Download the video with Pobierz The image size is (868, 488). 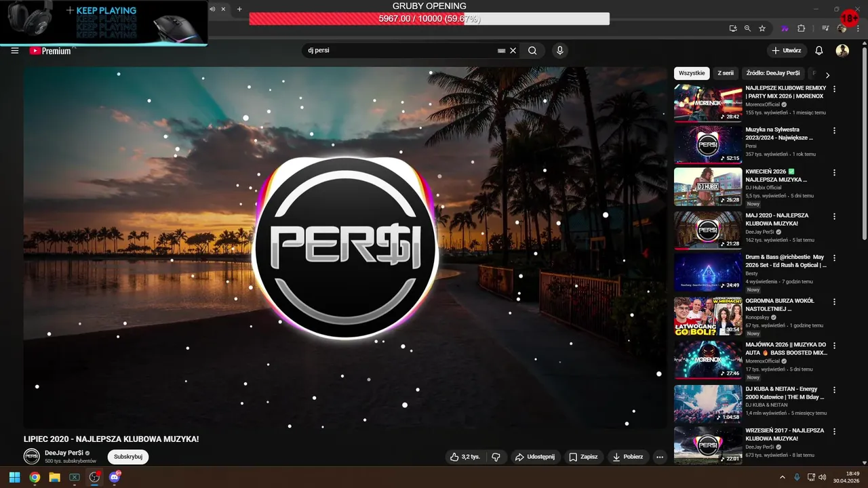(628, 457)
